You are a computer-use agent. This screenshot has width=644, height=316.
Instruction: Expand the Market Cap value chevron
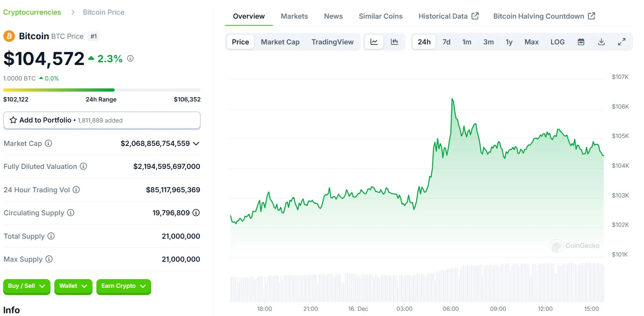click(x=196, y=144)
